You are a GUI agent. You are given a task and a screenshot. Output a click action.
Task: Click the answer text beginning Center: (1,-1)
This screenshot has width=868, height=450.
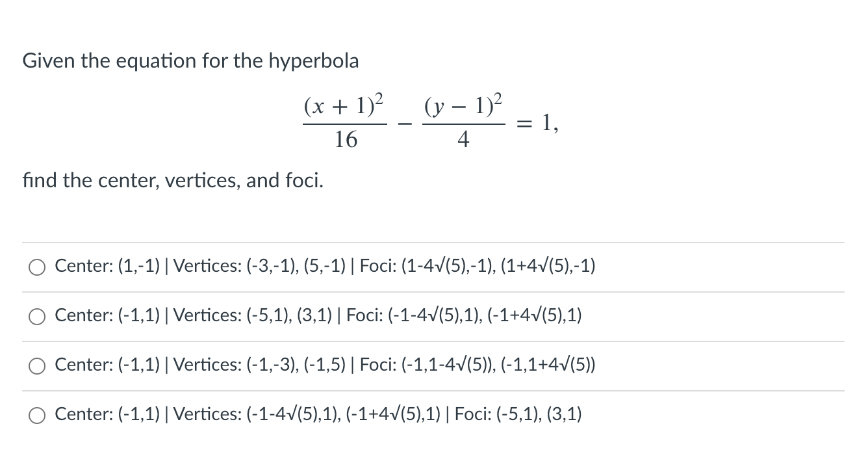tap(325, 266)
